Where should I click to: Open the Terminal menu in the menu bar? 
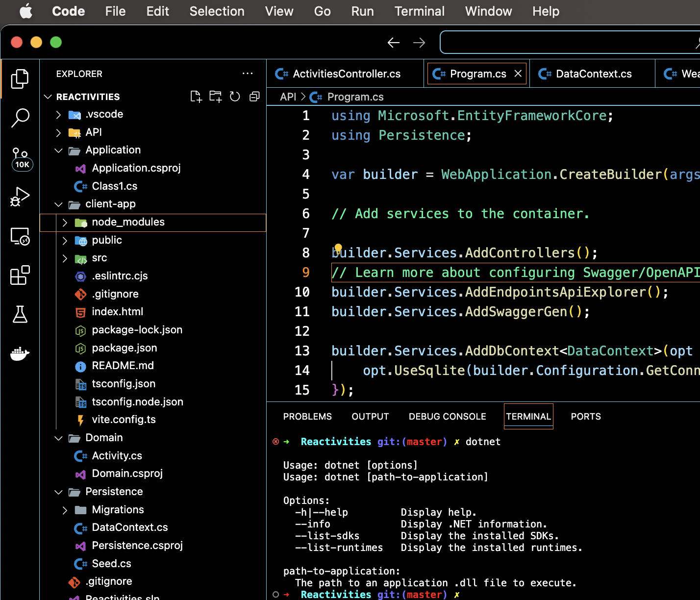[419, 11]
